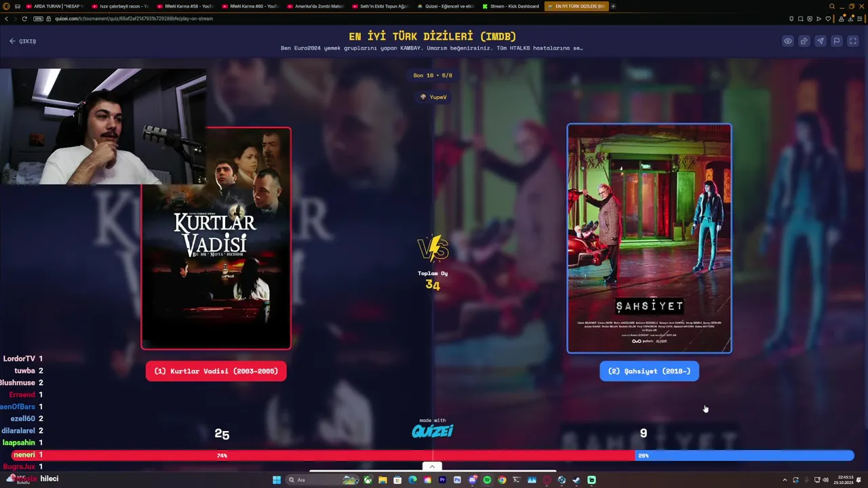This screenshot has width=868, height=488.
Task: Click the browser snapshot capture icon
Action: [x=800, y=19]
